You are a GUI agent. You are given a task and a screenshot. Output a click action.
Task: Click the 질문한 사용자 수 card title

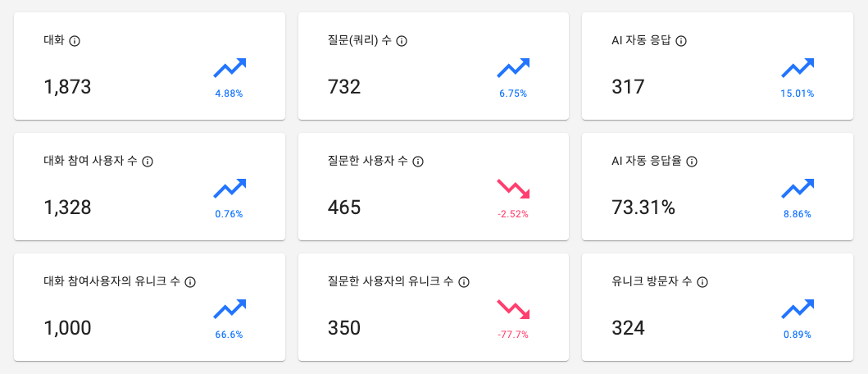367,162
